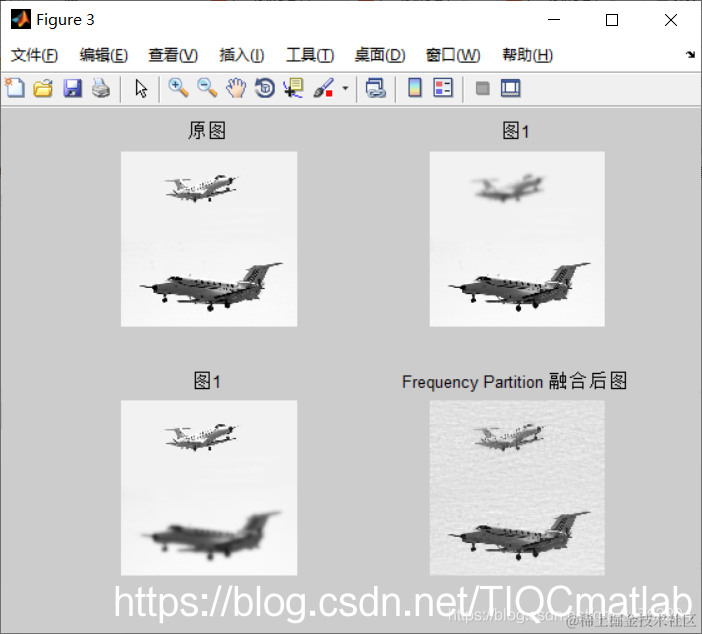Click the Frequency Partition 融合后图 title
The height and width of the screenshot is (634, 702).
tap(514, 381)
